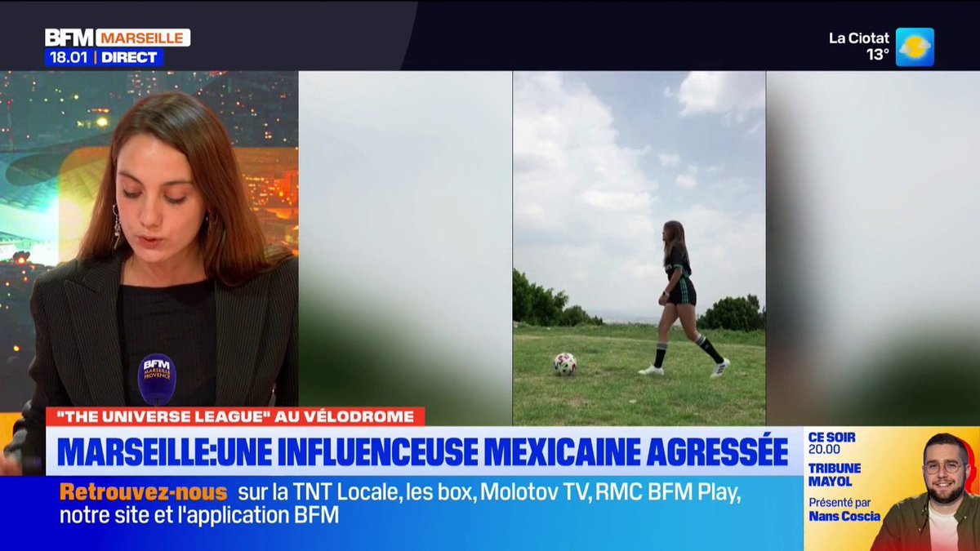Click the woman walking in the vertical video

pyautogui.click(x=684, y=299)
